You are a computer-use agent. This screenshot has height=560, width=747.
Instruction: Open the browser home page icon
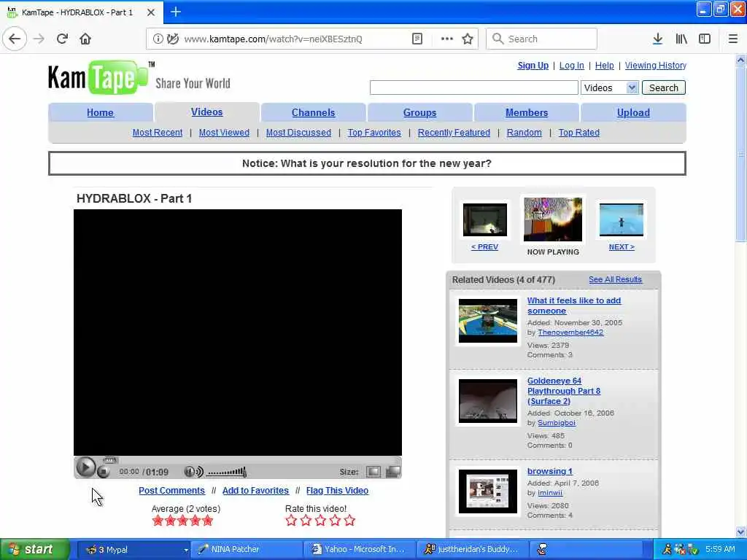[x=85, y=39]
